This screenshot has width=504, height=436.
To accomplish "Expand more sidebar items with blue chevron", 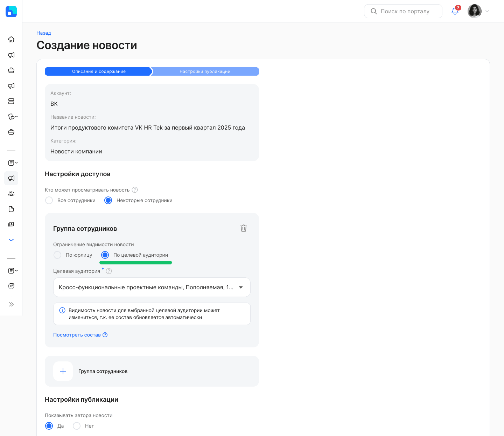I will point(11,240).
